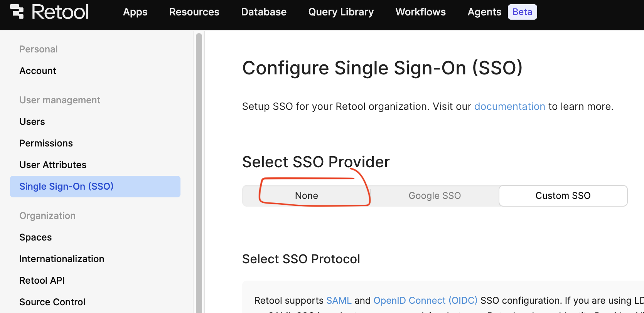The height and width of the screenshot is (313, 644).
Task: Select Single Sign-On (SSO) sidebar item
Action: coord(95,187)
